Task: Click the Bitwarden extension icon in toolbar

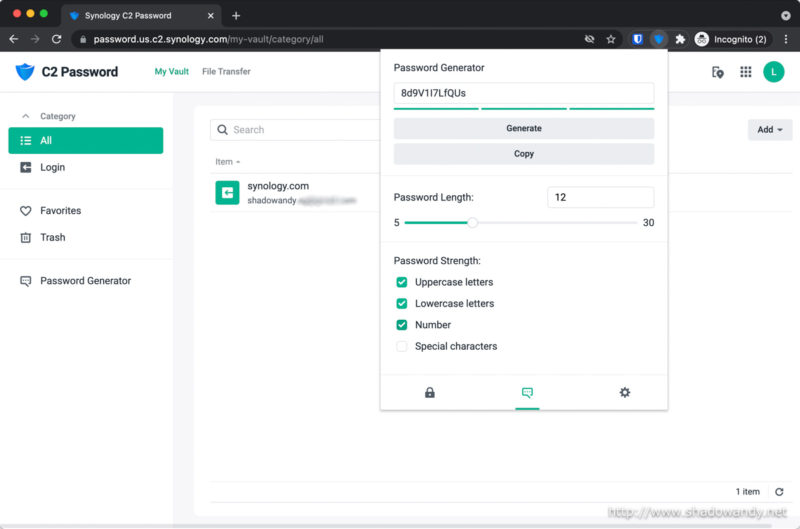Action: coord(637,39)
